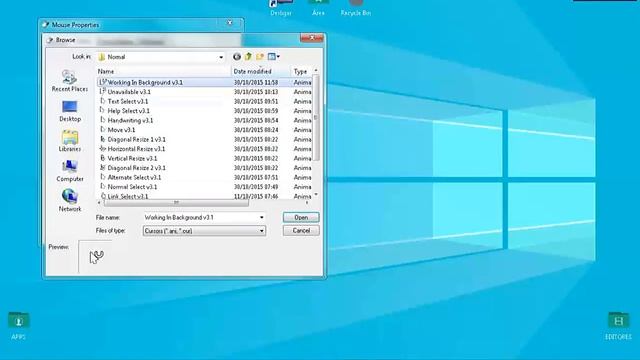Screen dimensions: 640x360
Task: Select Horizontal Resize v3.1 file
Action: tap(136, 149)
